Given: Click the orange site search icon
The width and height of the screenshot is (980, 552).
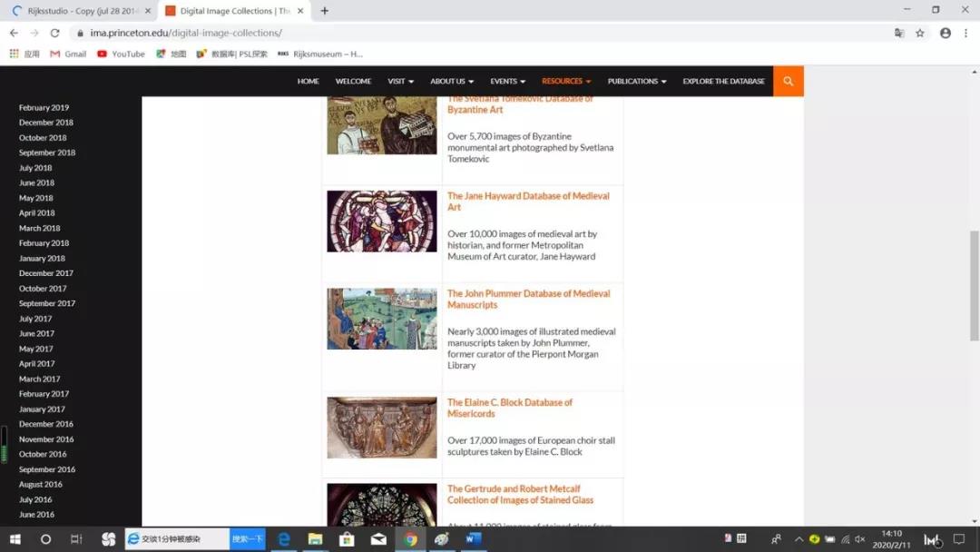Looking at the screenshot, I should pyautogui.click(x=788, y=81).
